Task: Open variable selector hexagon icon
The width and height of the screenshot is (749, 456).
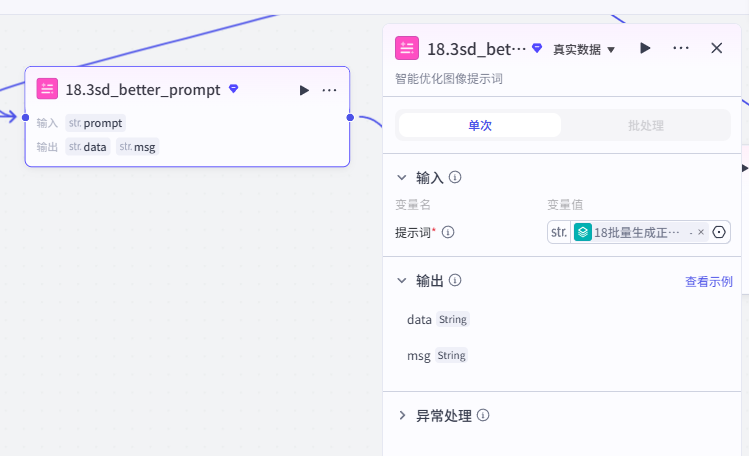Action: click(719, 232)
